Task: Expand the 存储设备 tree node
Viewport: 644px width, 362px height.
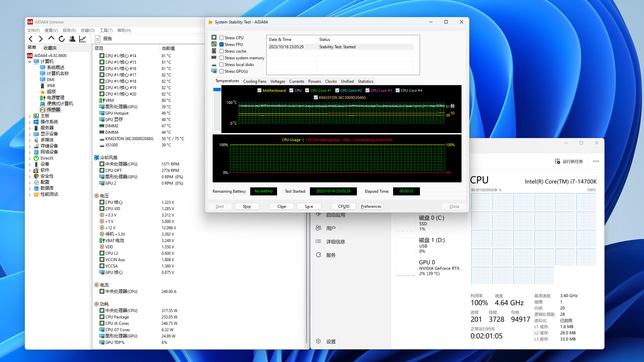Action: 30,146
